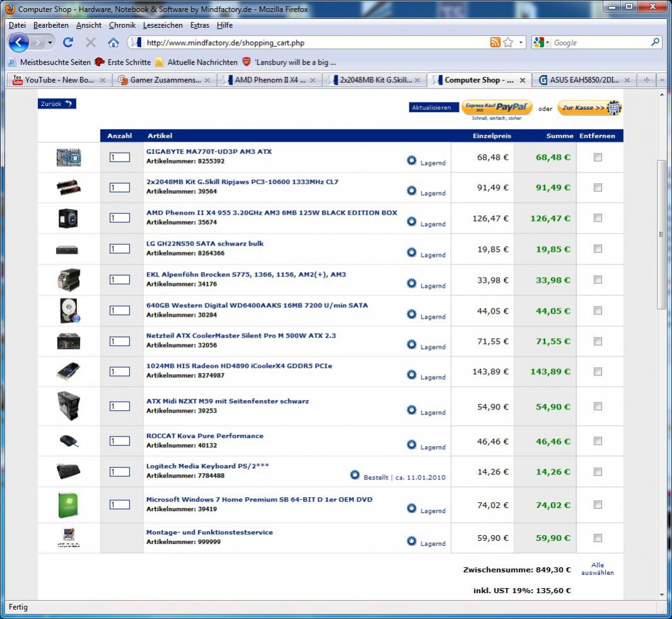Viewport: 672px width, 619px height.
Task: Click the scrollbar down arrow
Action: [x=662, y=595]
